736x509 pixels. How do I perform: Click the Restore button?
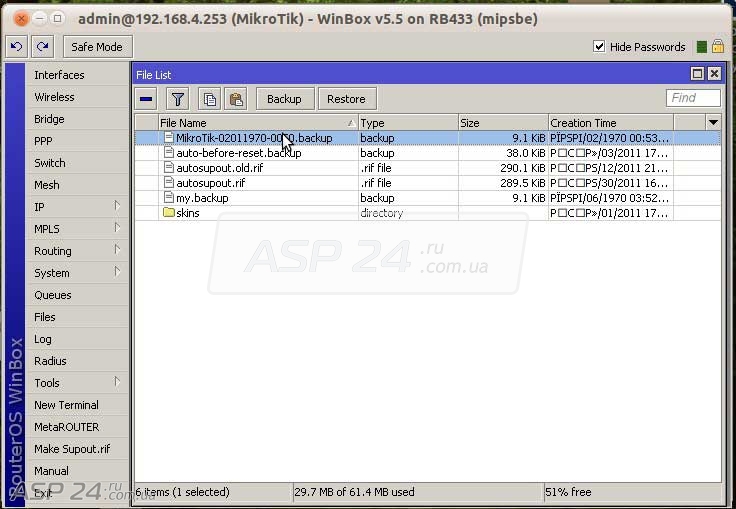click(x=347, y=99)
